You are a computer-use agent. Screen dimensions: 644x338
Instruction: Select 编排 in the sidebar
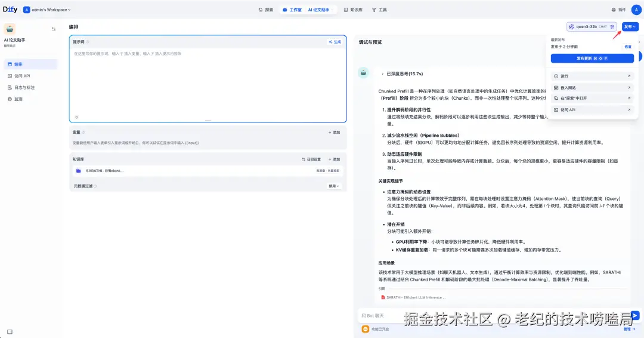point(31,64)
